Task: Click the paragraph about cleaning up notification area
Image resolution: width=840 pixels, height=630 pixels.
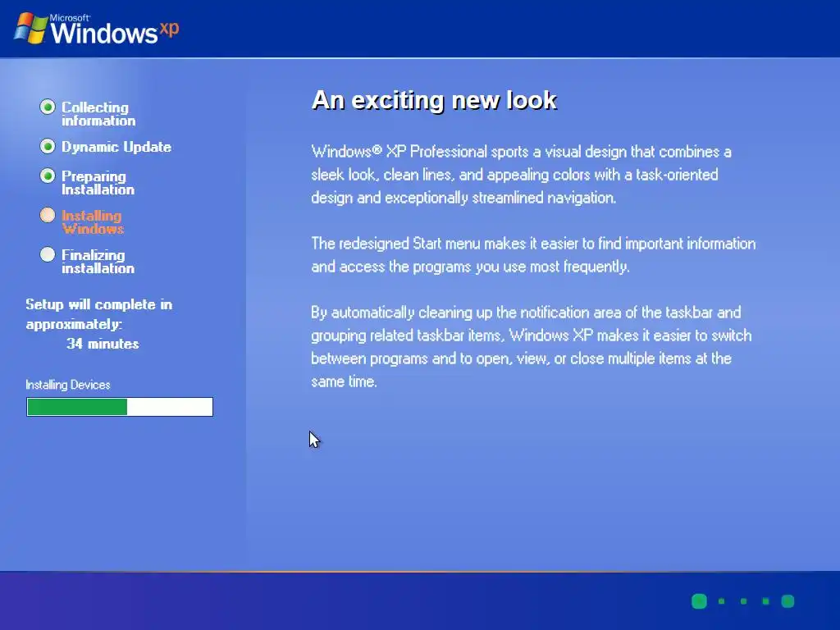Action: [532, 347]
